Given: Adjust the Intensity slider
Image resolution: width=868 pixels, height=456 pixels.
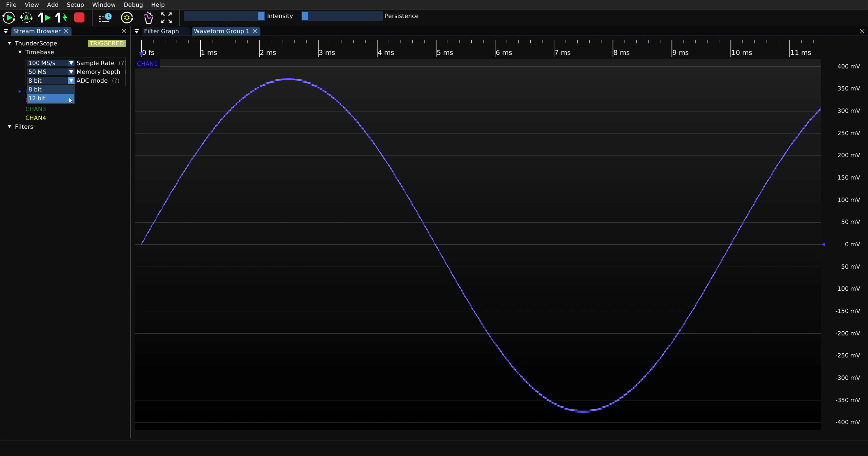Looking at the screenshot, I should (224, 16).
